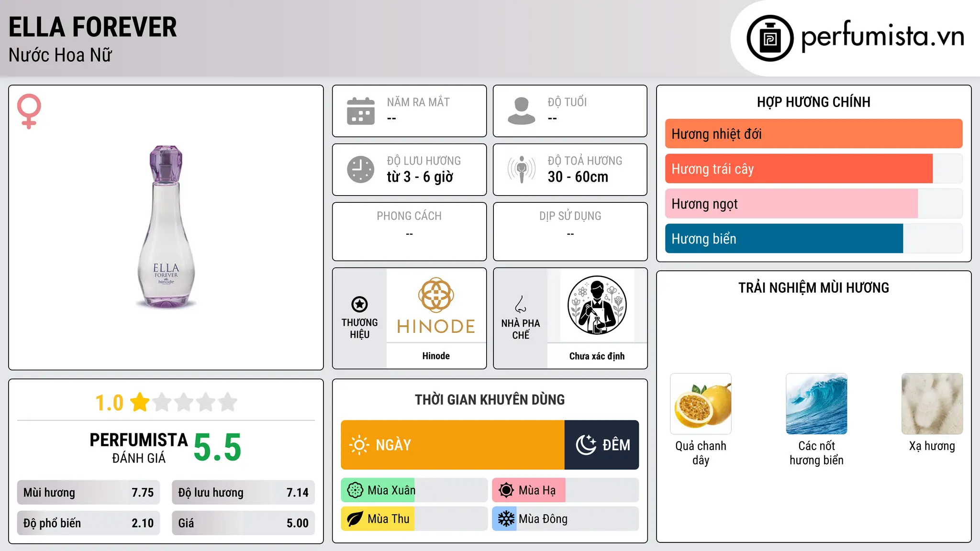Image resolution: width=980 pixels, height=551 pixels.
Task: Click the Mùa Hạ season label
Action: tap(537, 490)
